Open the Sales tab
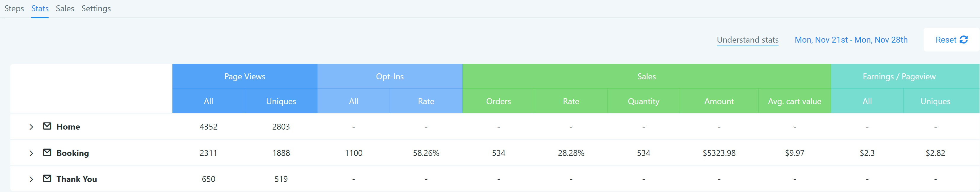 (65, 8)
